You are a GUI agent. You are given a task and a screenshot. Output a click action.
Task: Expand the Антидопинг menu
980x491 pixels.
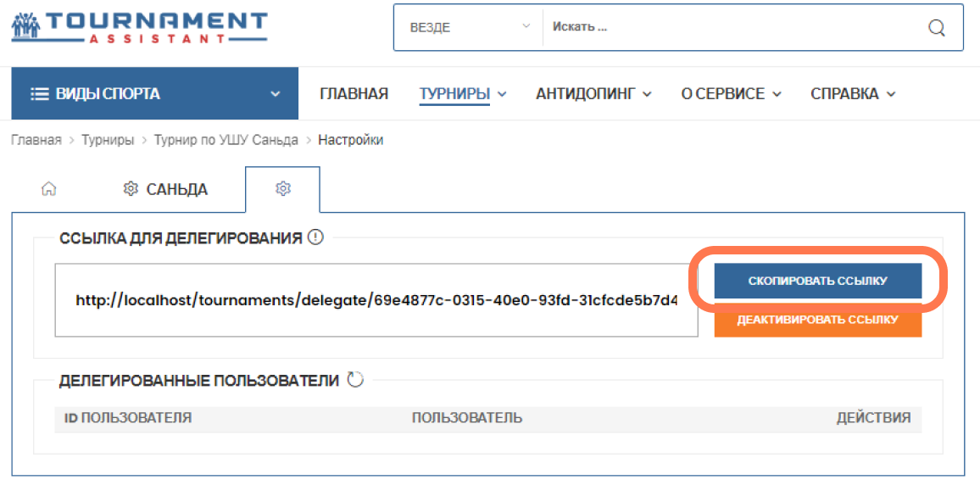click(593, 94)
